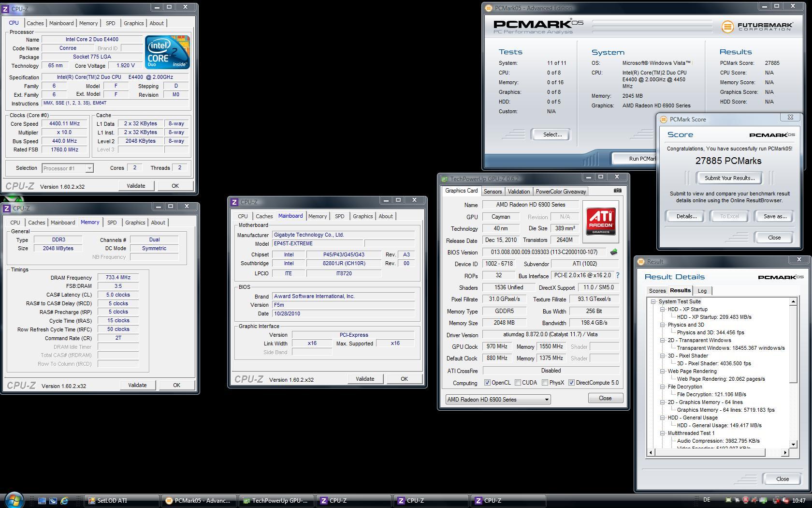
Task: Open SPD tab in Mainboard CPU-Z window
Action: pos(340,216)
